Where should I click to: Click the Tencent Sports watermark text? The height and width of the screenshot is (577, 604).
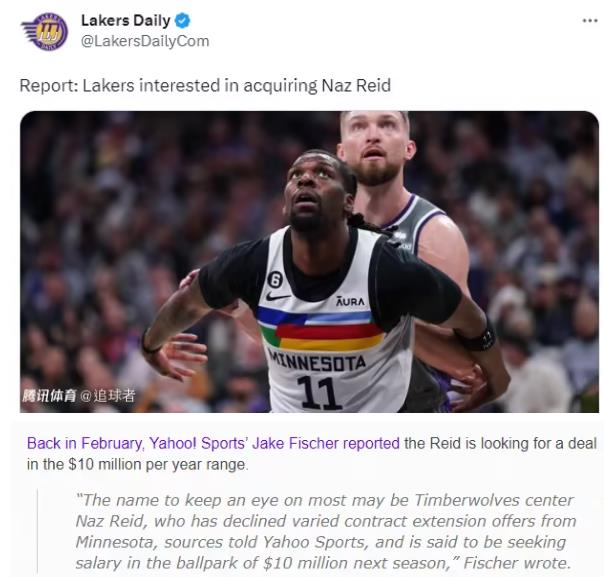49,396
